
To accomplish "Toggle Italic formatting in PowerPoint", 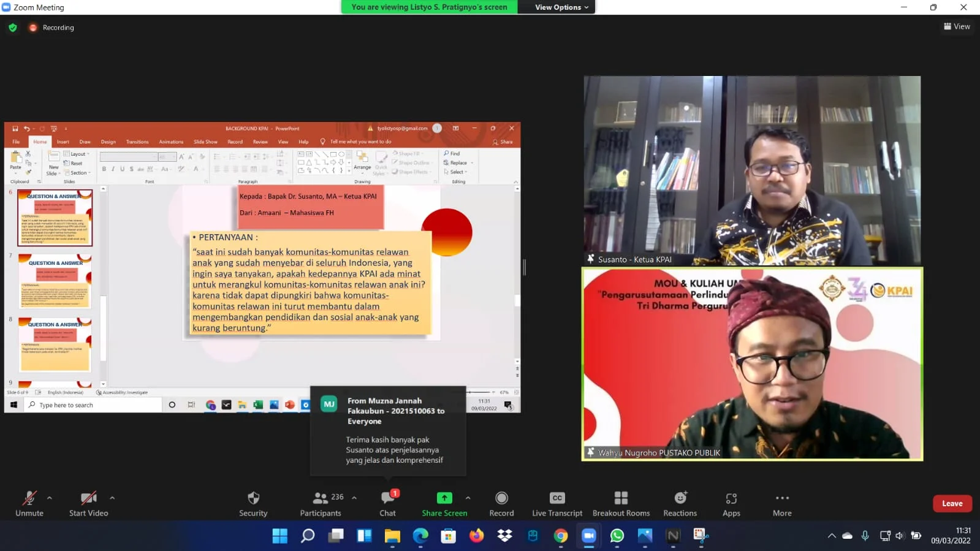I will tap(113, 169).
